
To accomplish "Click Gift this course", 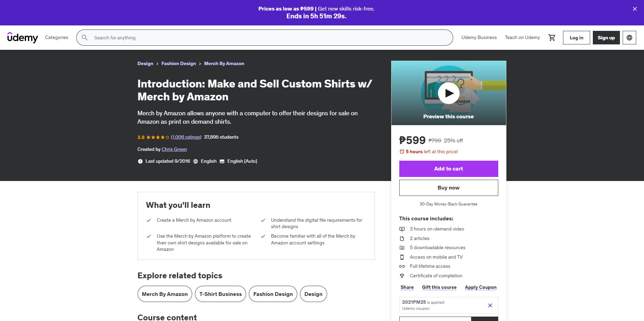I will coord(439,287).
